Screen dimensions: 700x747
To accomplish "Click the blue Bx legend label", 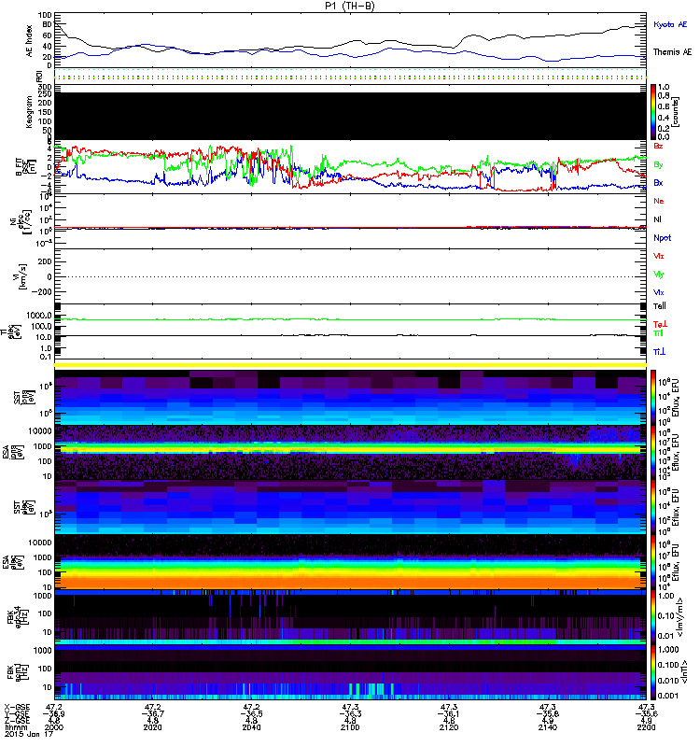I will pyautogui.click(x=658, y=182).
